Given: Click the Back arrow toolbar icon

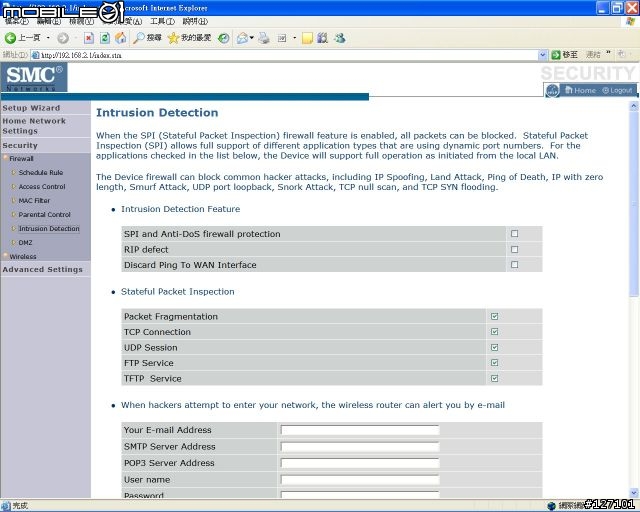Looking at the screenshot, I should (10, 38).
